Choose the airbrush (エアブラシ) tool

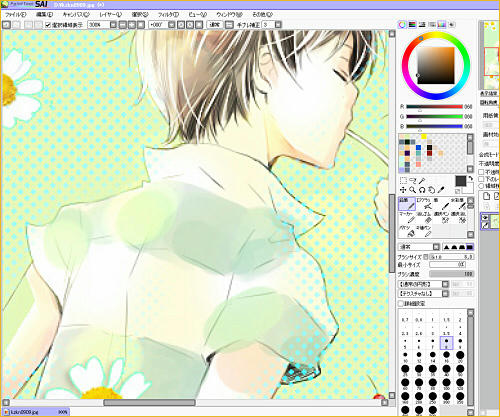(424, 204)
